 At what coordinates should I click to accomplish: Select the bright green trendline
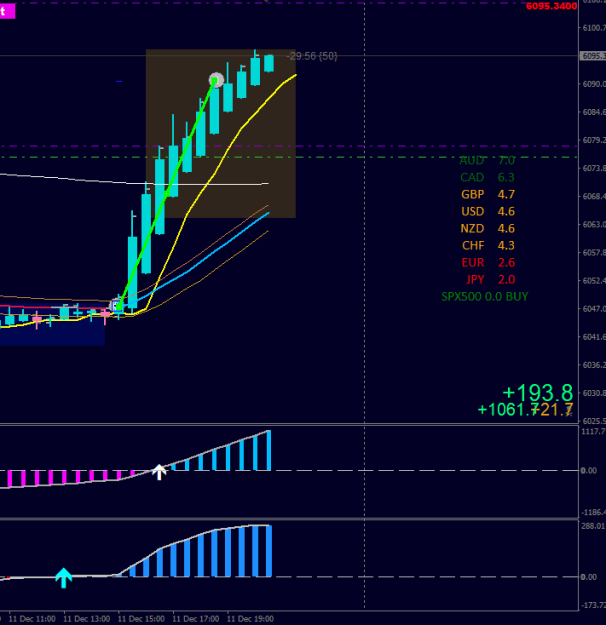[166, 194]
